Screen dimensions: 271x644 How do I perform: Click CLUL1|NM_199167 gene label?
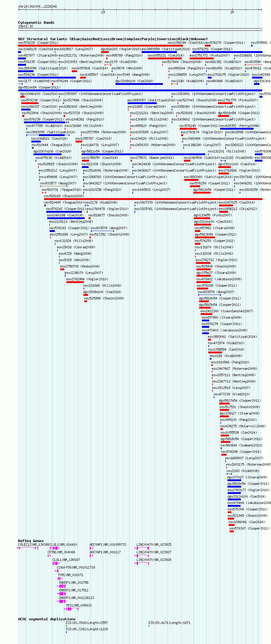click(66, 560)
